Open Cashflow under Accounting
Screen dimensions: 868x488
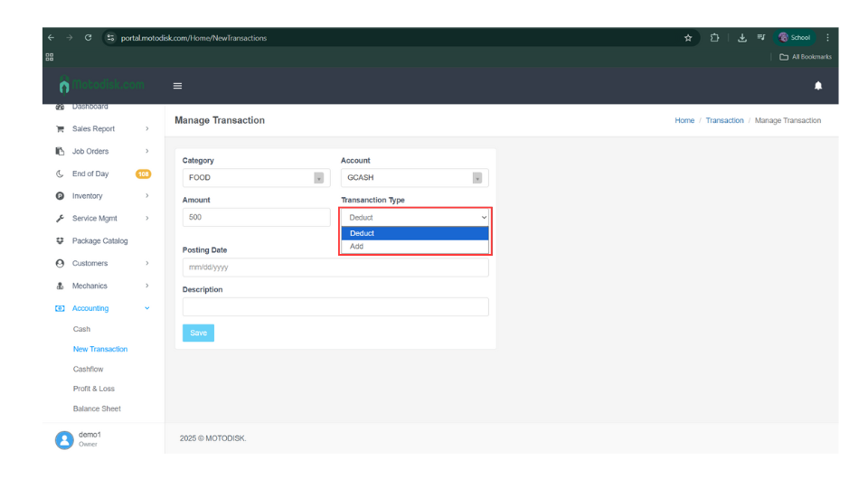coord(89,370)
